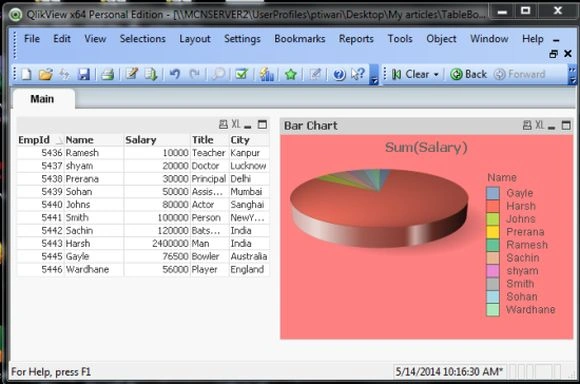Click the New document icon

[x=26, y=74]
